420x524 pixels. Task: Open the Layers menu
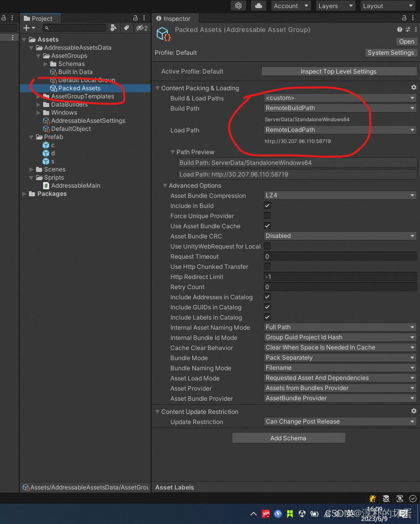click(335, 6)
